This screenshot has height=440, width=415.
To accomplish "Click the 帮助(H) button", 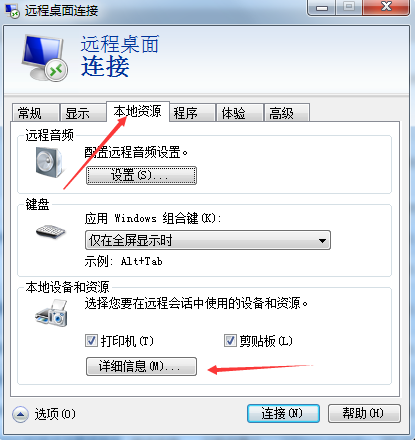I will pos(364,414).
